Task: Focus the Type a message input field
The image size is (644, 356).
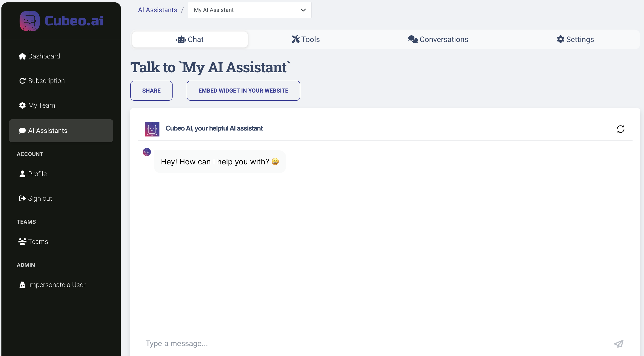Action: point(350,344)
